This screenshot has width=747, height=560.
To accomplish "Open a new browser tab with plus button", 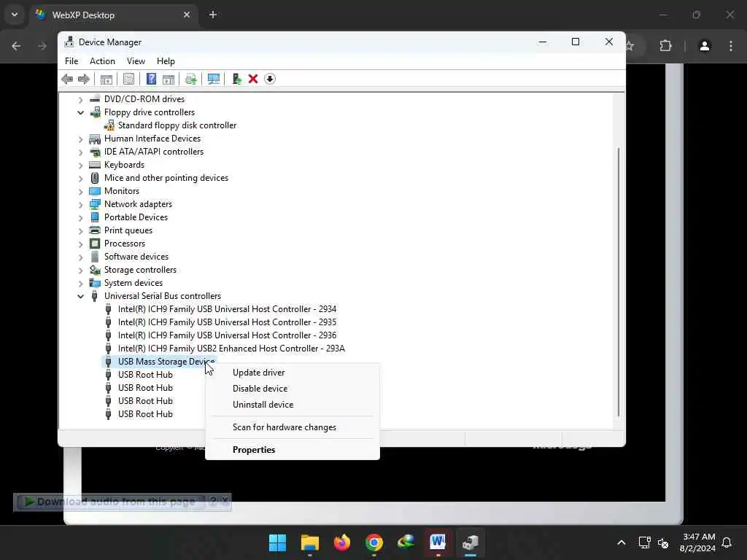I will (x=213, y=15).
